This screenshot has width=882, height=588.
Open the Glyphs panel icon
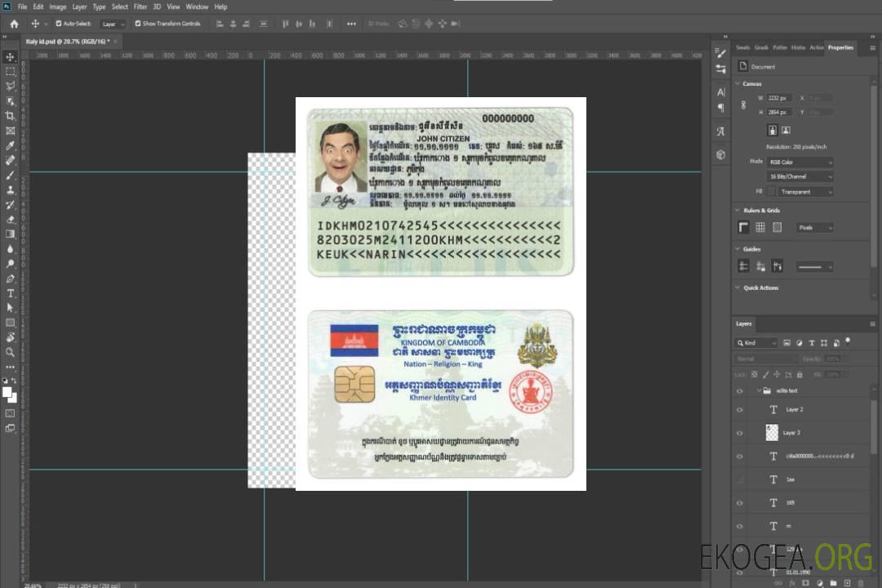click(x=720, y=131)
